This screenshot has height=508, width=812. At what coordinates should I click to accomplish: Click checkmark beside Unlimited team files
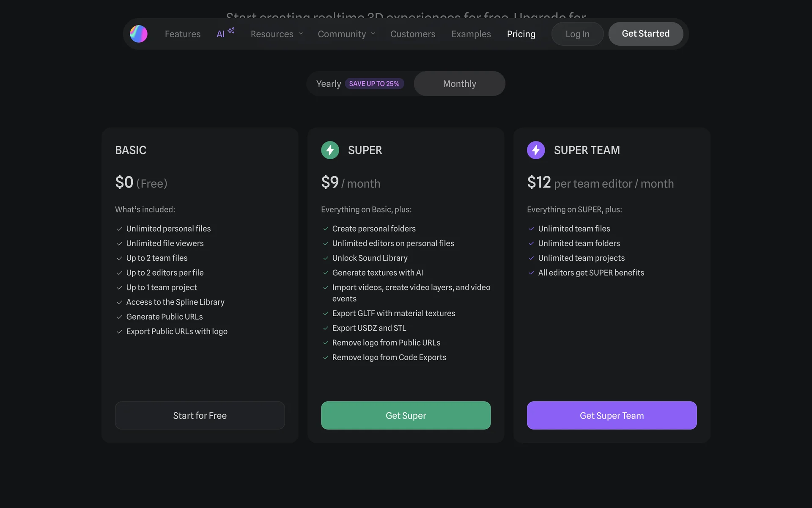[531, 229]
